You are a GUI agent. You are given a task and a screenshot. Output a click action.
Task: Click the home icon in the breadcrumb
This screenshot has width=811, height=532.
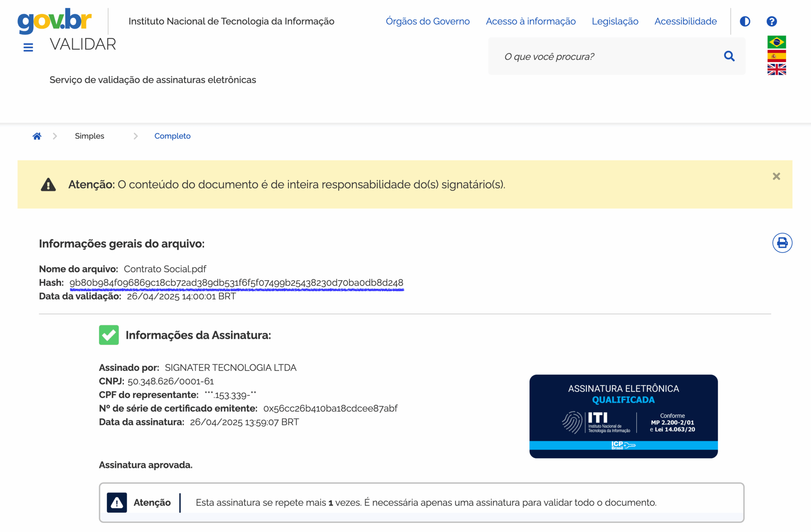(37, 135)
